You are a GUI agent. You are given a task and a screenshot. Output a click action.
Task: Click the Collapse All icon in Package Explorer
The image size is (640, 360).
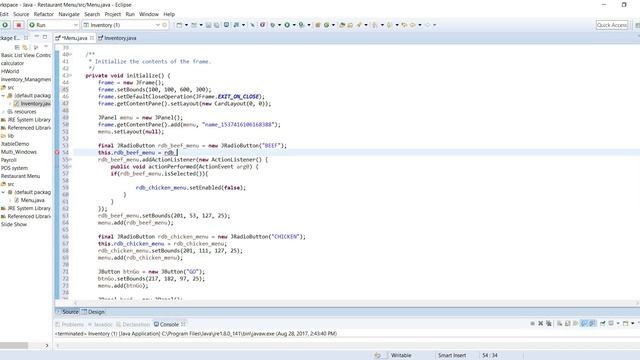(x=17, y=47)
